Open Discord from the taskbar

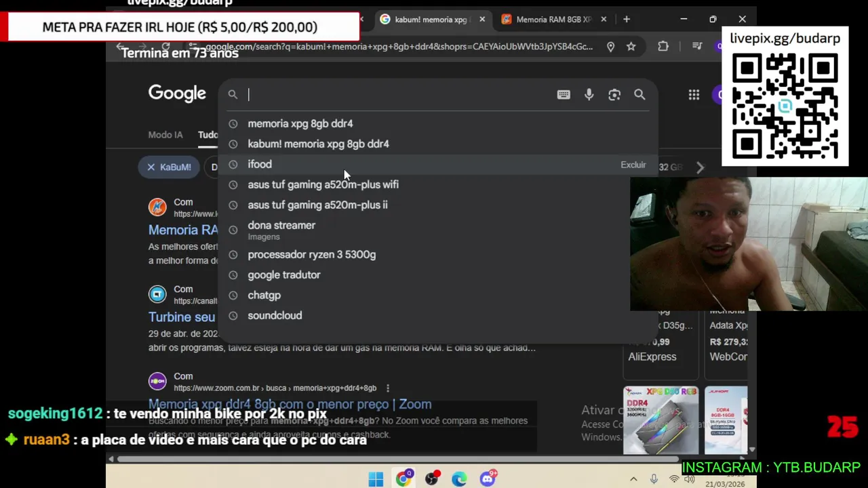click(x=488, y=479)
